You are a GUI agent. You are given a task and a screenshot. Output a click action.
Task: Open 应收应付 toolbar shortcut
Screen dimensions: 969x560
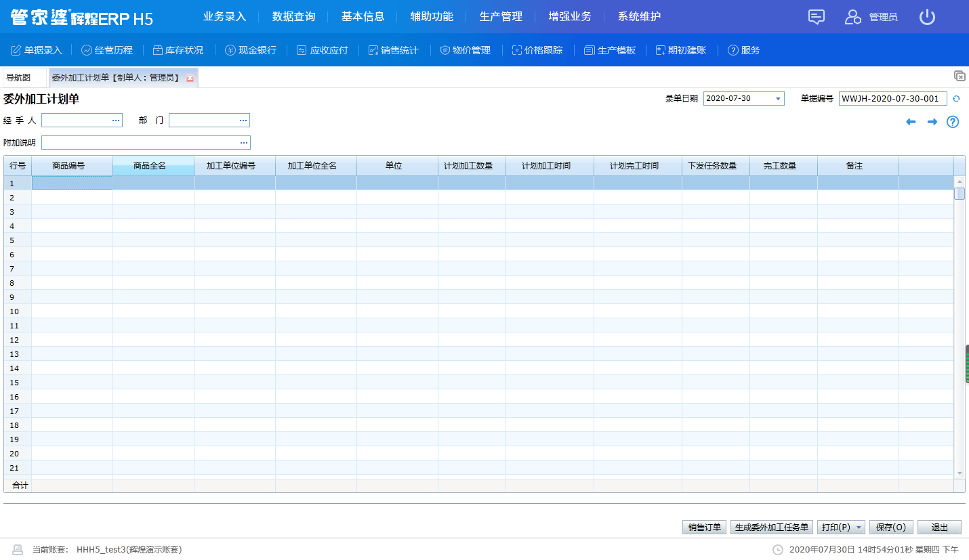click(323, 50)
